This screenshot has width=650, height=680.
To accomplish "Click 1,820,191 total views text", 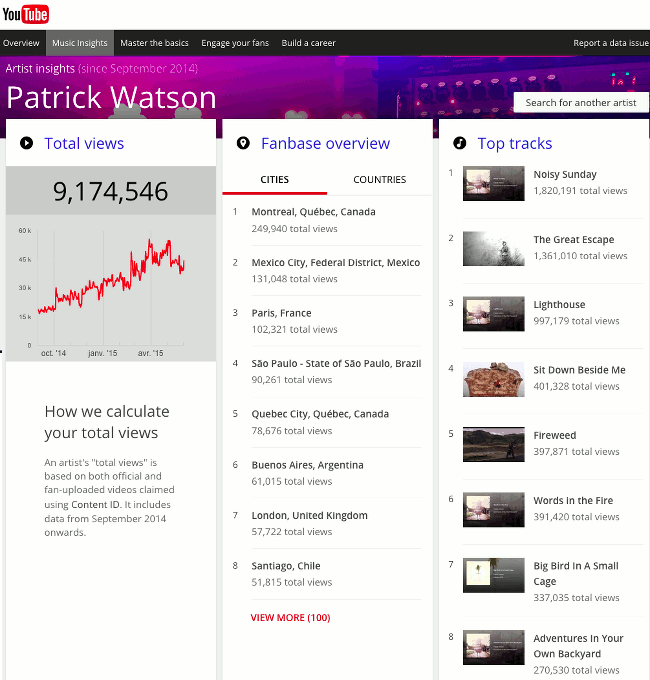I will point(580,191).
